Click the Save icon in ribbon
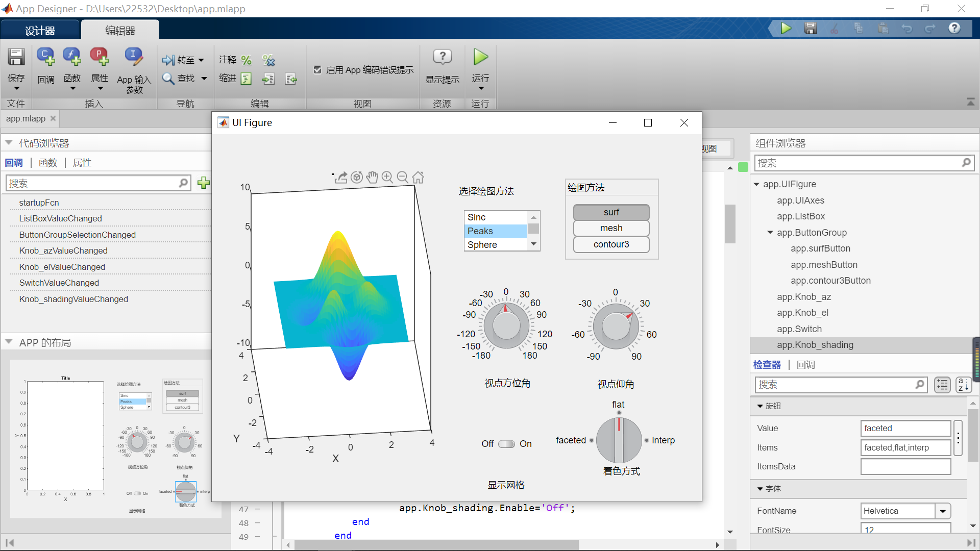Image resolution: width=980 pixels, height=551 pixels. tap(16, 57)
